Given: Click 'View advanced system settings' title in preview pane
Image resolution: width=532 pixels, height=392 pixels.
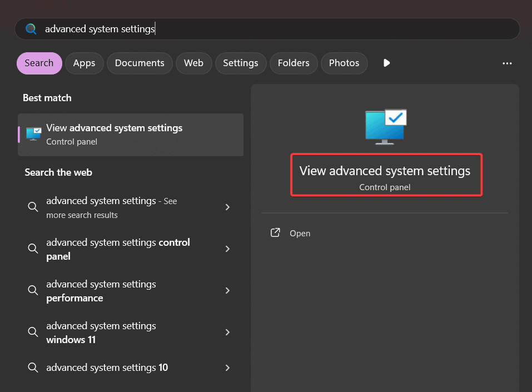Looking at the screenshot, I should 385,171.
